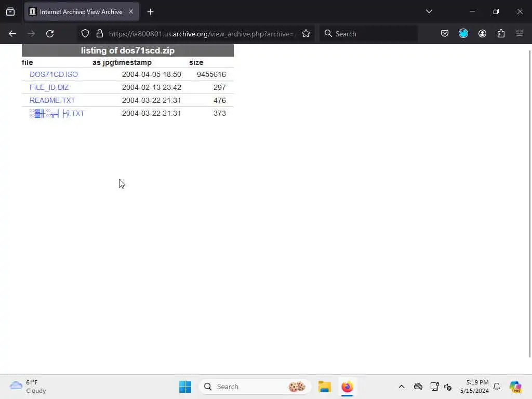This screenshot has width=532, height=399.
Task: Open the Extensions puzzle icon
Action: (501, 34)
